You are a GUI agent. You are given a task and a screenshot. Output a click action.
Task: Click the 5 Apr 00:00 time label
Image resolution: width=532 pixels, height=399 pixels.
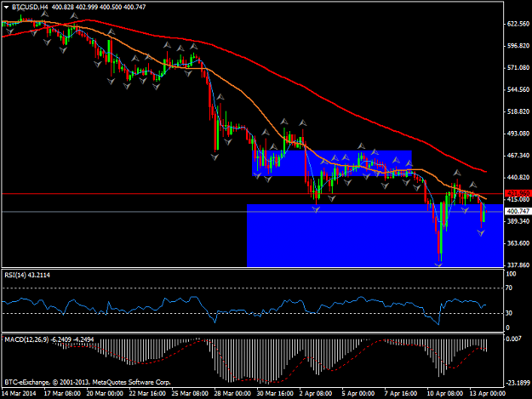(x=358, y=393)
